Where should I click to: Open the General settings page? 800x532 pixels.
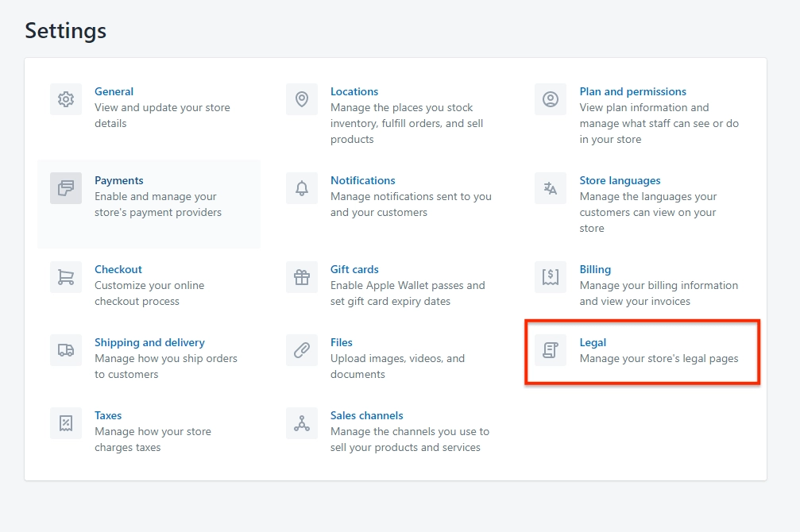click(x=114, y=91)
